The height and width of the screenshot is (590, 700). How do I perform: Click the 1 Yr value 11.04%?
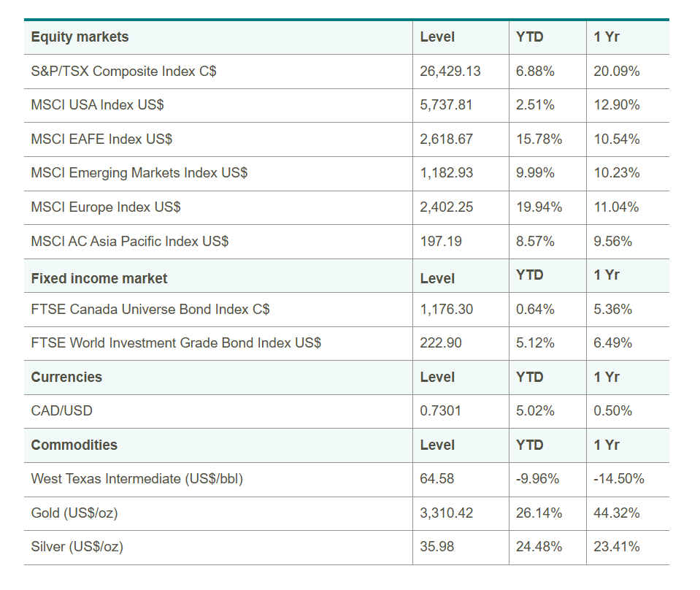tap(616, 207)
